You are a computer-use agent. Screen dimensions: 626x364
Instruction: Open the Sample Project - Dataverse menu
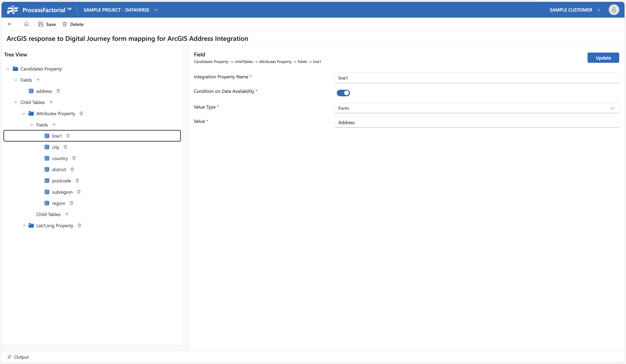(x=120, y=10)
